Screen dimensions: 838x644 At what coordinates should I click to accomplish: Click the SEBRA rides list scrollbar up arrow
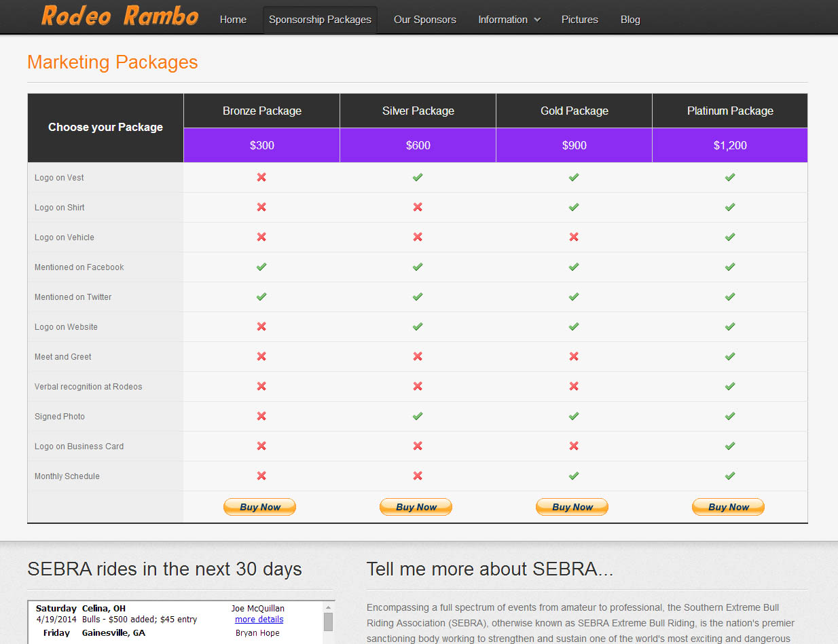tap(328, 608)
